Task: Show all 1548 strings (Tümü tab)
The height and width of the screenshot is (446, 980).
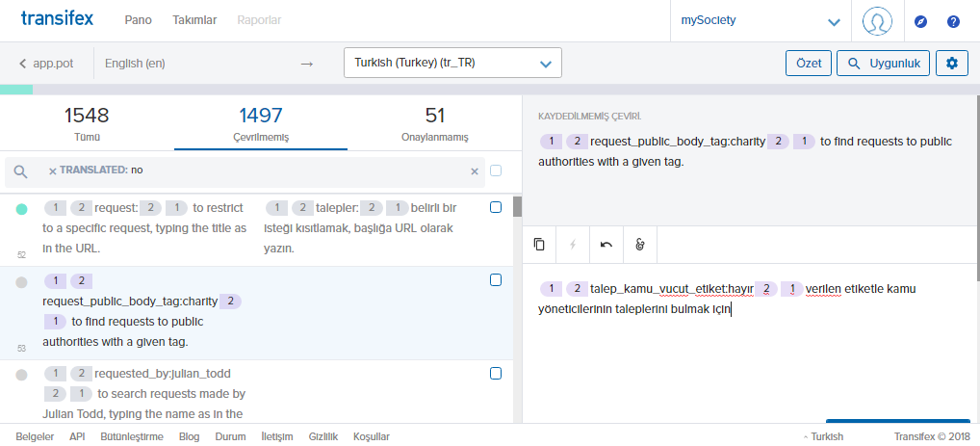Action: pos(87,123)
